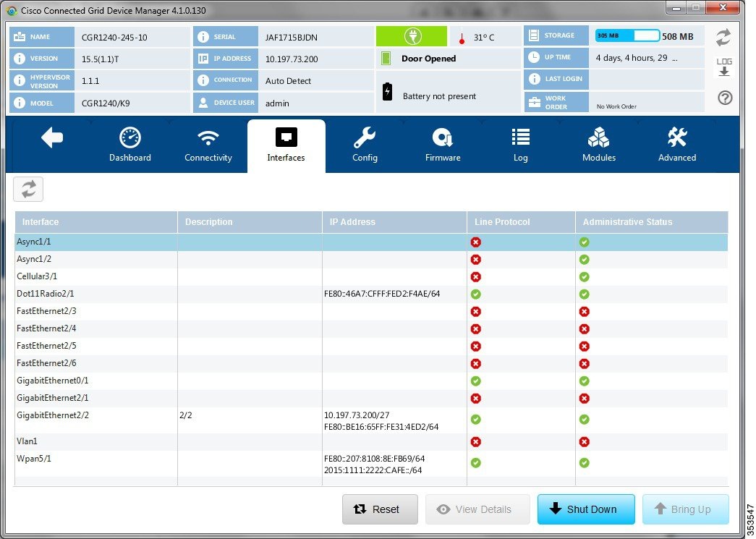Click the serial number JAF1715BJDN

[292, 38]
